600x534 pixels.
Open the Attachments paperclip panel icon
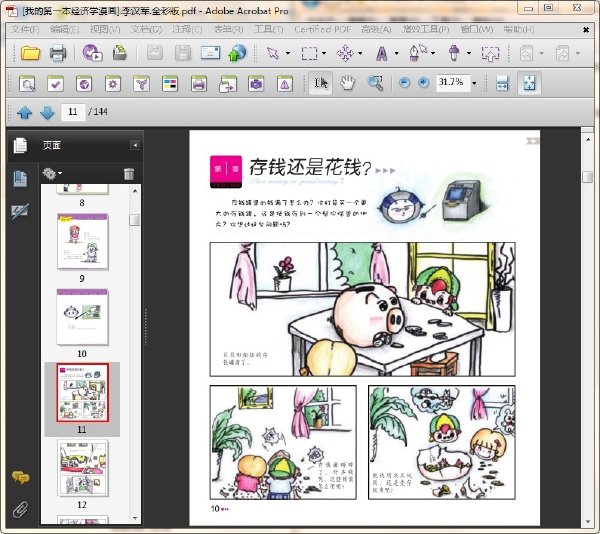[x=21, y=510]
